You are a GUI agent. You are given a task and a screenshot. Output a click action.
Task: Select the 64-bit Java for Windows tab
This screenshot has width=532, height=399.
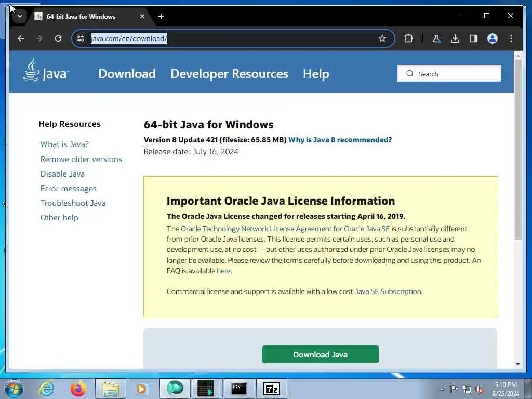click(x=81, y=16)
